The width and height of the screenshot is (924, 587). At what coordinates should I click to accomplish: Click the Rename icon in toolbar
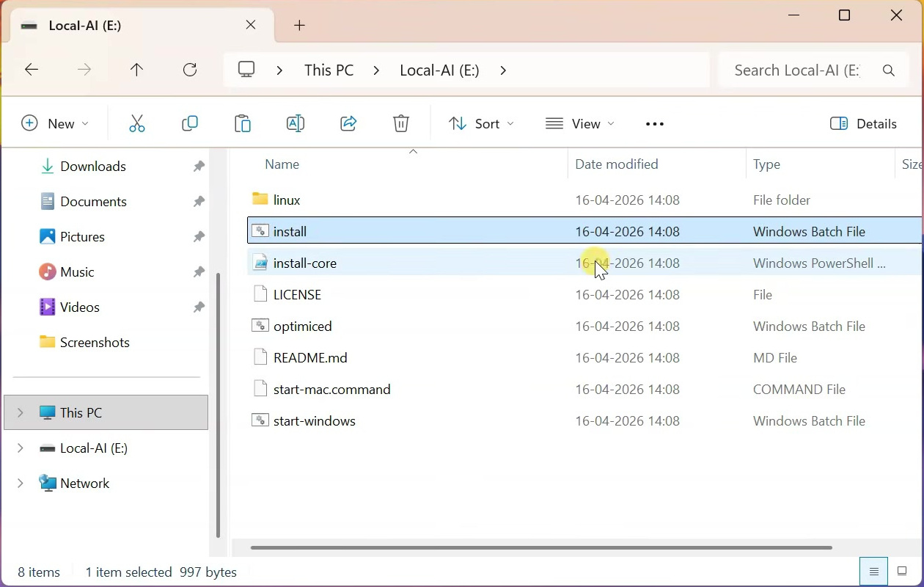(296, 123)
